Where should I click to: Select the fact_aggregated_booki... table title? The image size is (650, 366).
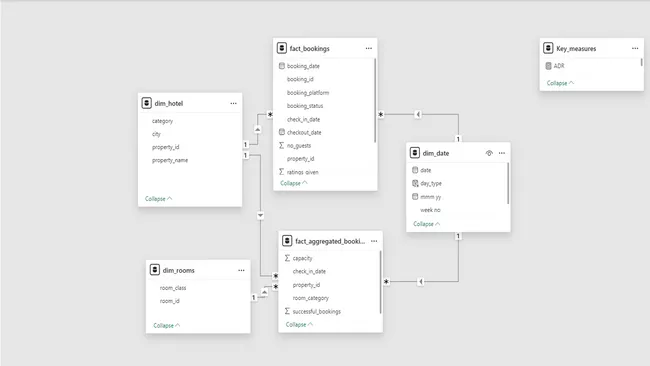(x=330, y=241)
